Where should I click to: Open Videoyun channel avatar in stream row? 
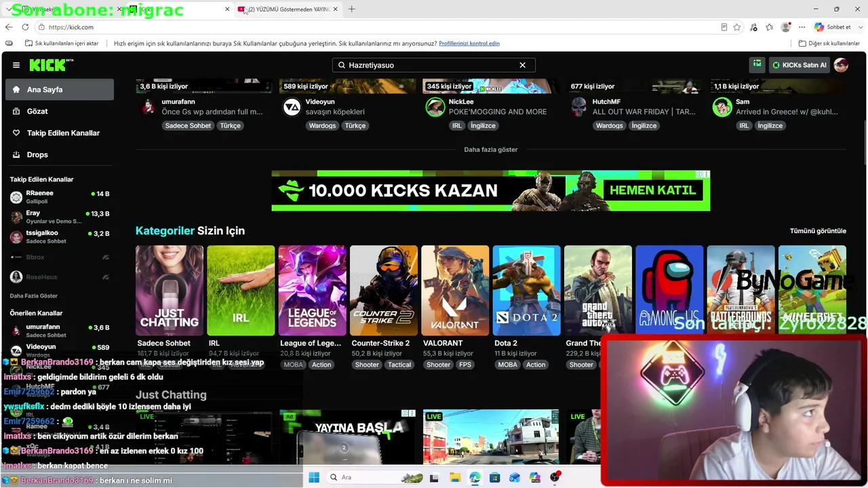[292, 107]
